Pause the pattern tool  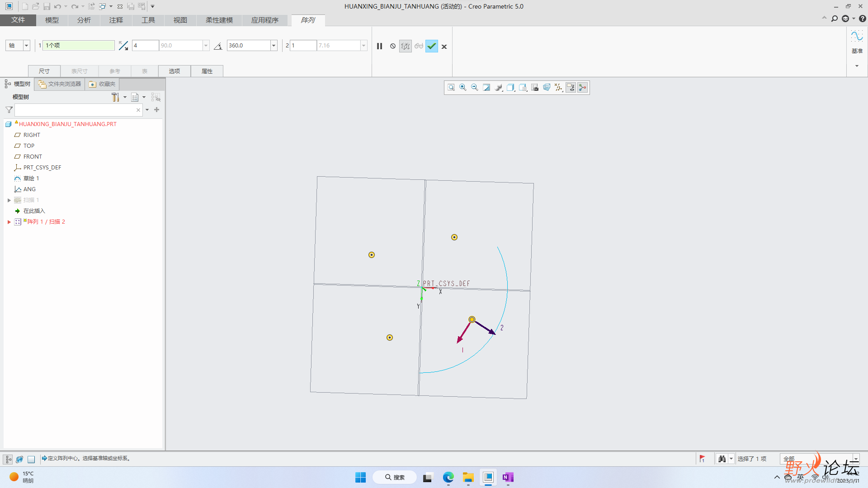pos(380,46)
